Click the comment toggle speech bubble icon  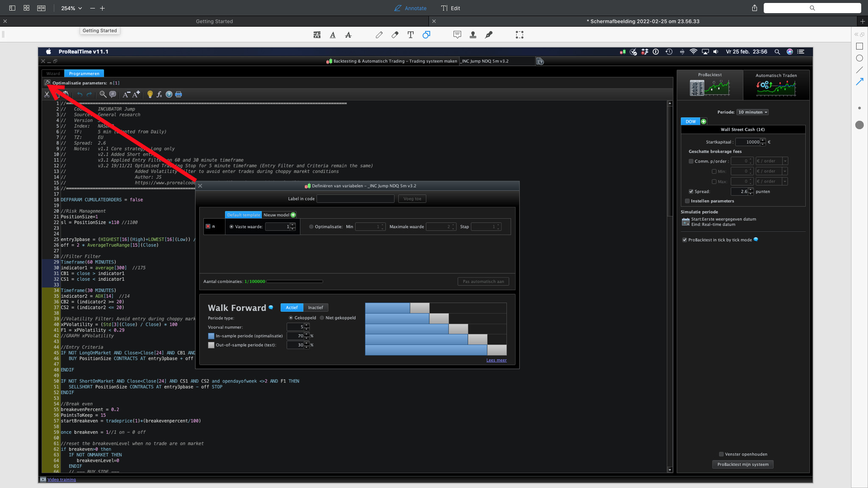pyautogui.click(x=113, y=94)
